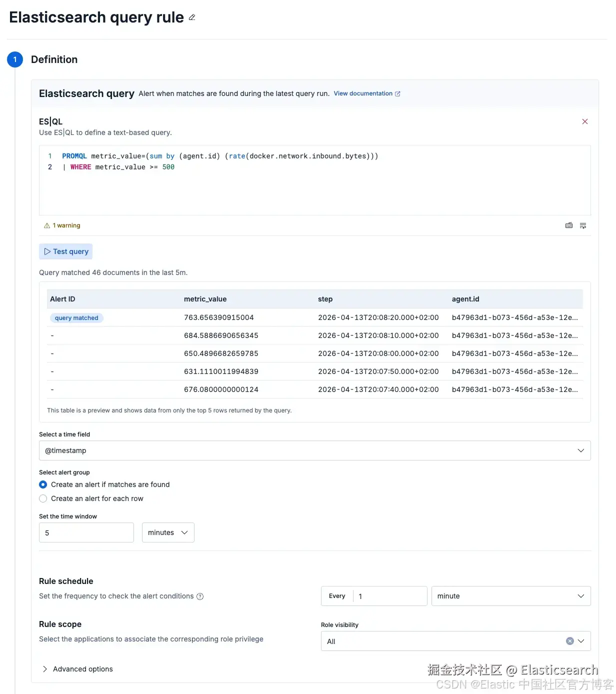
Task: Click agent.id cell in the 763.65 row
Action: [x=515, y=317]
